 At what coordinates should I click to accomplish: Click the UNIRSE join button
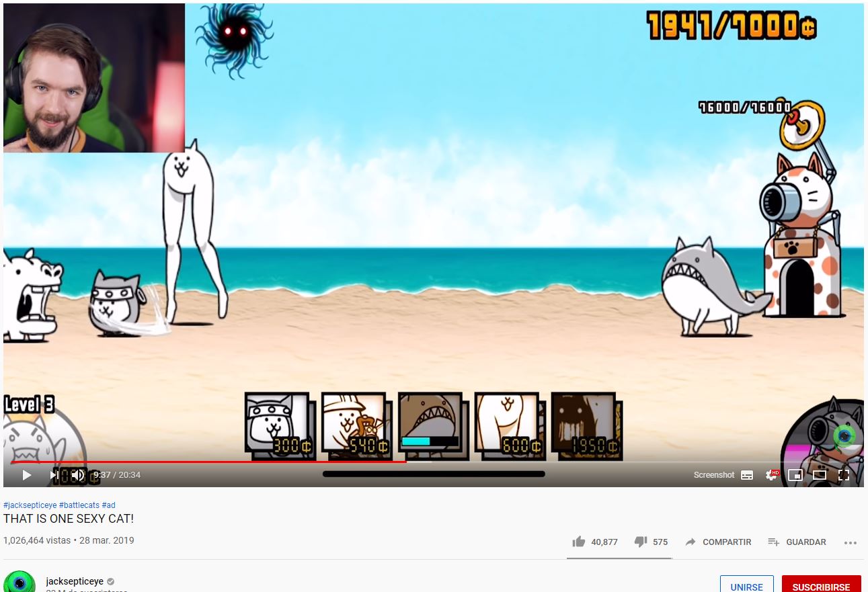[746, 585]
